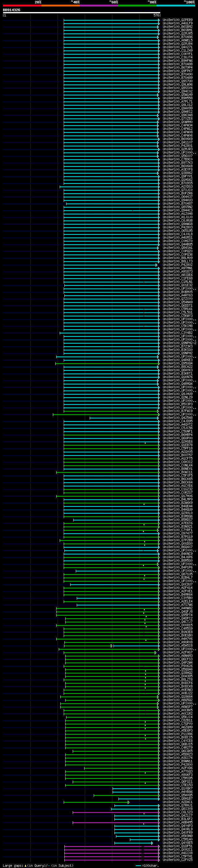
Task: Select the label UniRef100_O00815
Action: tap(178, 625)
